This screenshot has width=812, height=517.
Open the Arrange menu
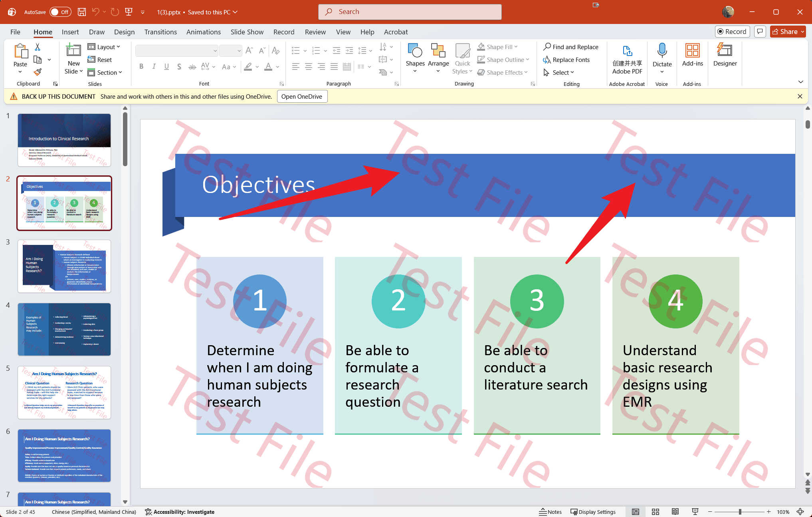click(x=438, y=58)
